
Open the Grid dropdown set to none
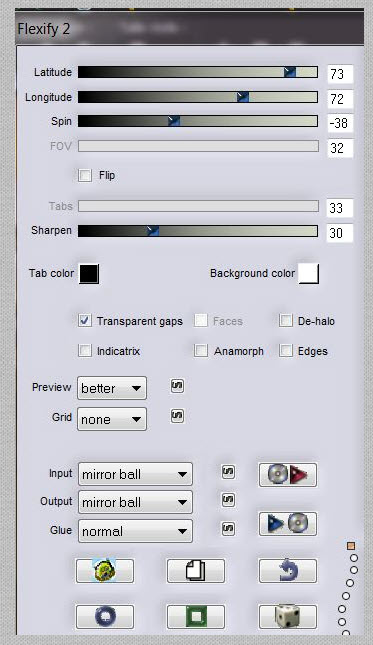point(112,419)
